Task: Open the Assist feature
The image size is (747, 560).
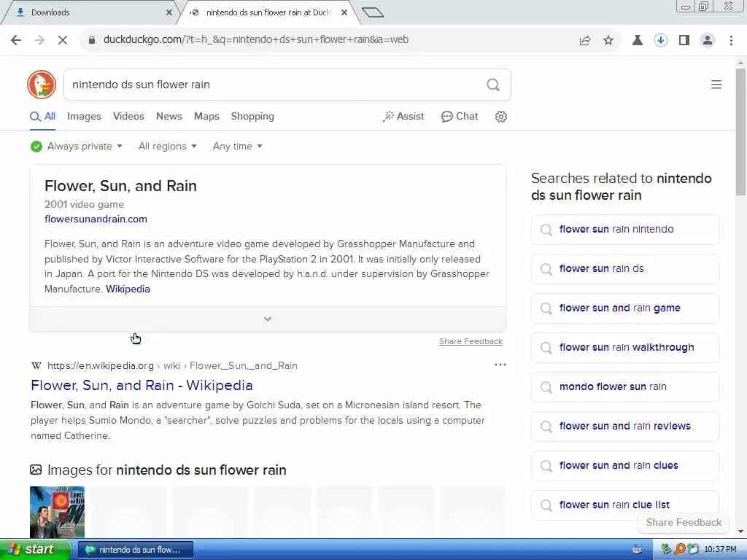Action: tap(403, 117)
